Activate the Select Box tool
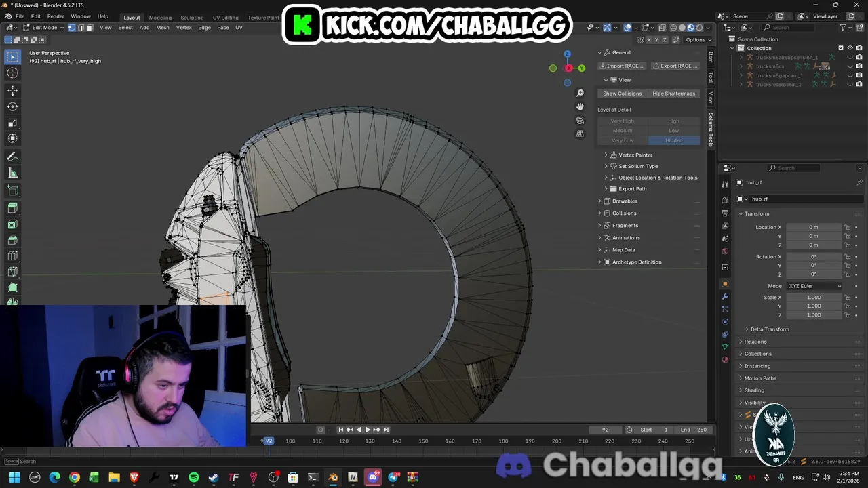Viewport: 868px width, 488px height. (12, 57)
